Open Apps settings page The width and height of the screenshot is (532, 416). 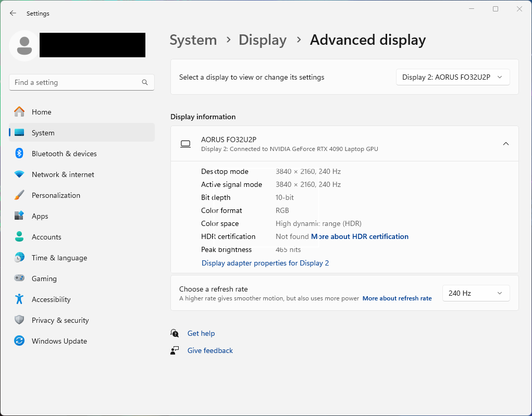(x=82, y=216)
